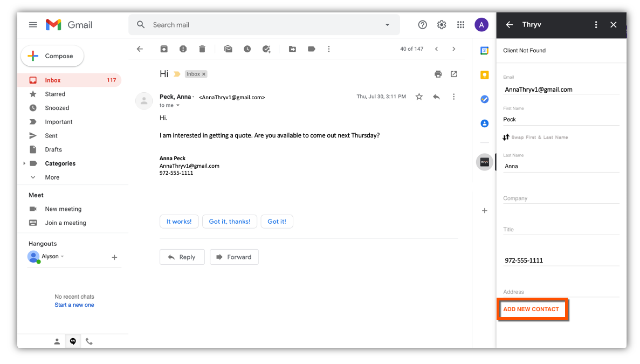
Task: Select the Thryv add-on icon
Action: (485, 162)
